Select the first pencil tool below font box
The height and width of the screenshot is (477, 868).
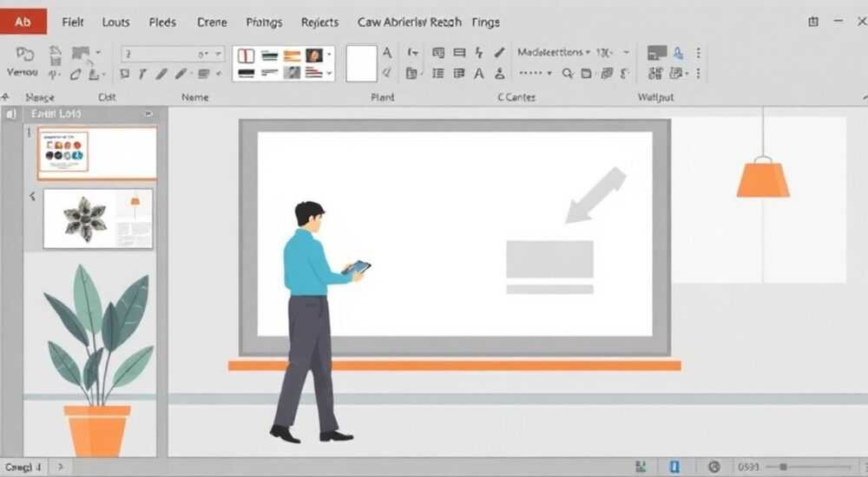pyautogui.click(x=161, y=74)
